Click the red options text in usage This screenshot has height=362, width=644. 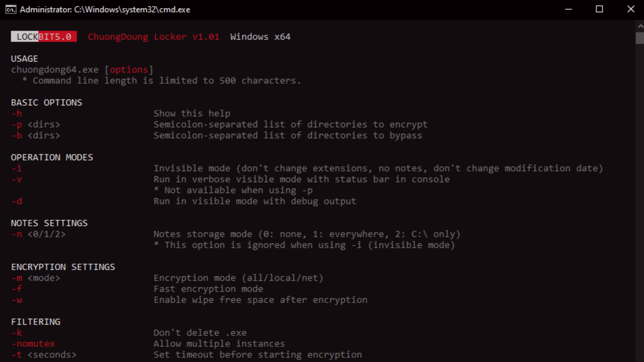[129, 69]
